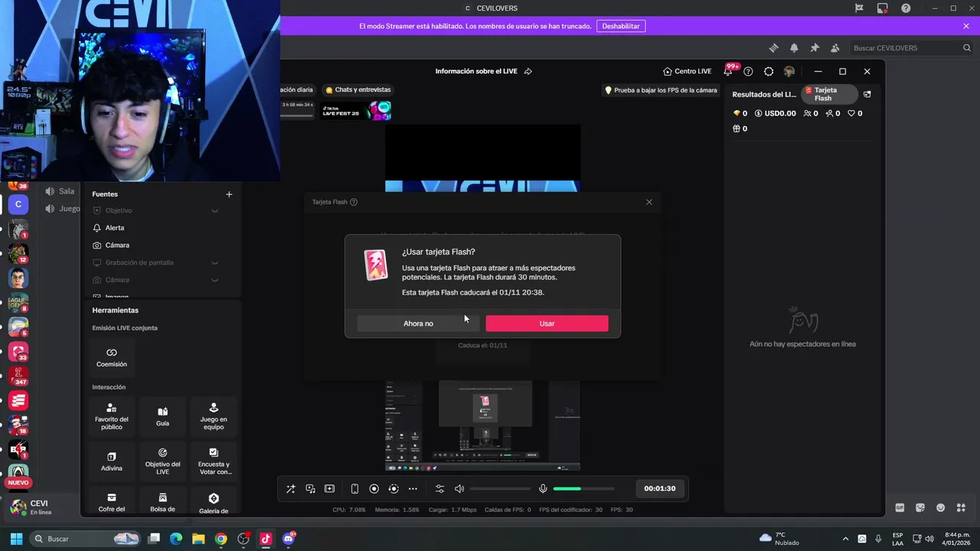Open Favorito del público tool

[112, 416]
